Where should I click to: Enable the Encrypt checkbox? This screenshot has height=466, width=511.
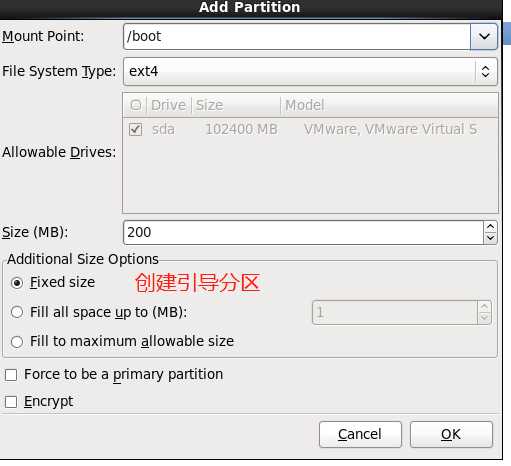click(11, 402)
